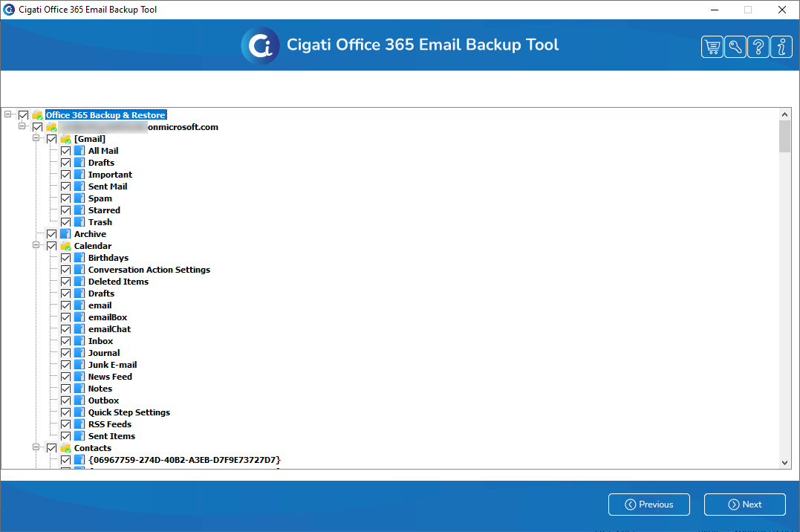800x532 pixels.
Task: Uncheck the Drafts checkbox under [Gmail]
Action: [x=66, y=163]
